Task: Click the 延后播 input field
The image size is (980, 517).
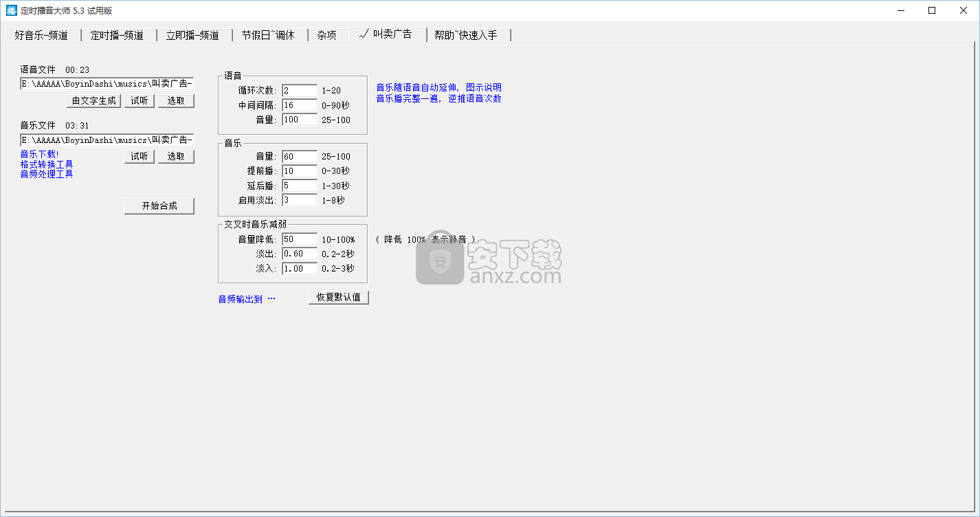Action: coord(300,186)
